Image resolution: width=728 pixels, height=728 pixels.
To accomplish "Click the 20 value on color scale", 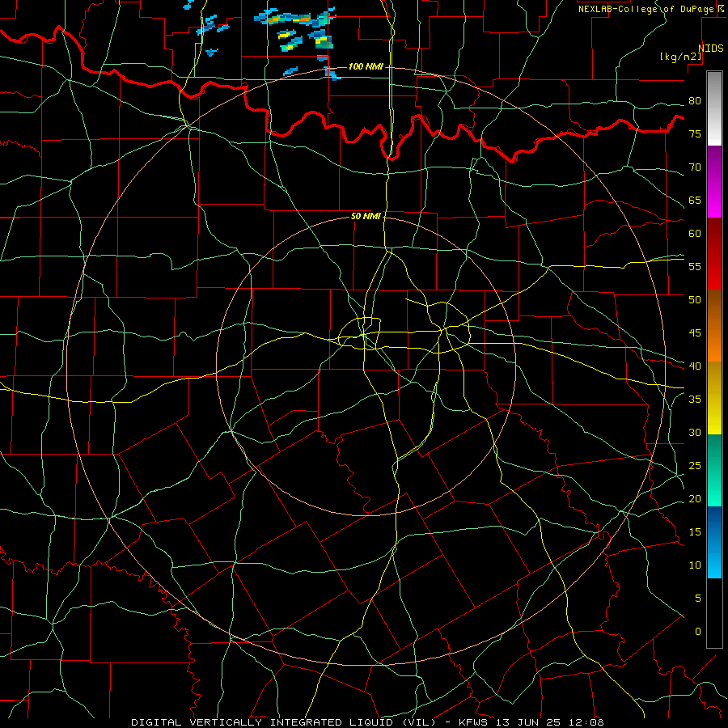I will pyautogui.click(x=695, y=498).
